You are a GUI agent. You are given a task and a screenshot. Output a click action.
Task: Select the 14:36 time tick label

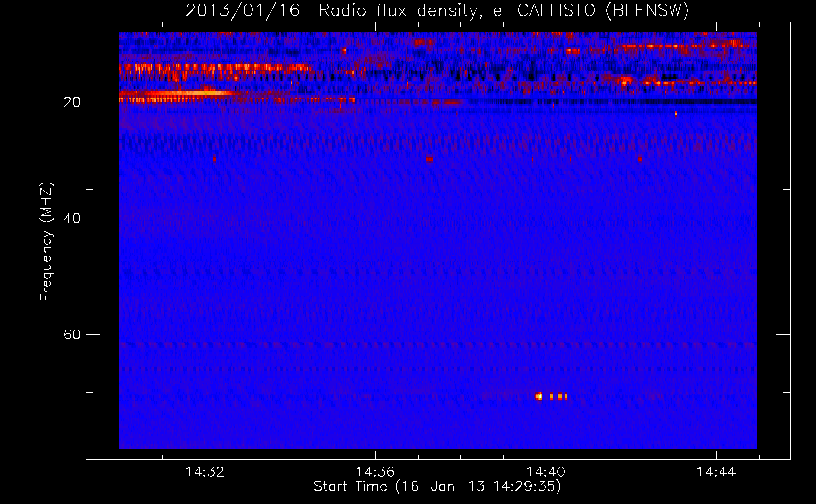(x=375, y=472)
